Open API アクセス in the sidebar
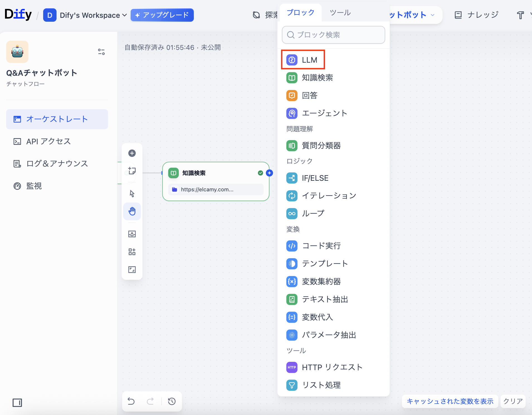Viewport: 532px width, 415px height. point(48,141)
